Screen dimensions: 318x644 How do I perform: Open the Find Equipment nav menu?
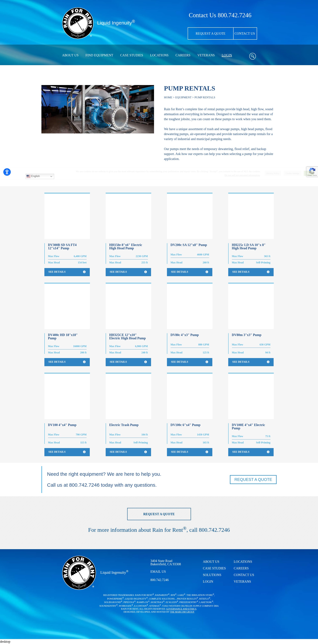[x=99, y=55]
